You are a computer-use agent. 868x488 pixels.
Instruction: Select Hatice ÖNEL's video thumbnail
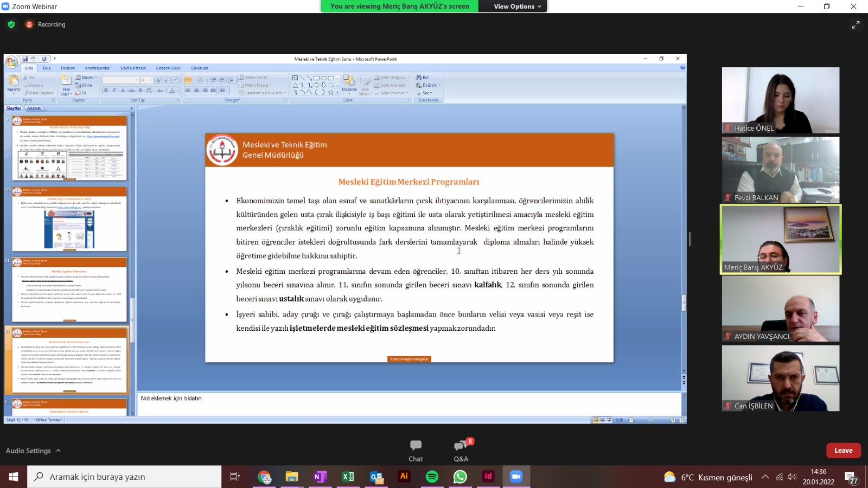(780, 100)
